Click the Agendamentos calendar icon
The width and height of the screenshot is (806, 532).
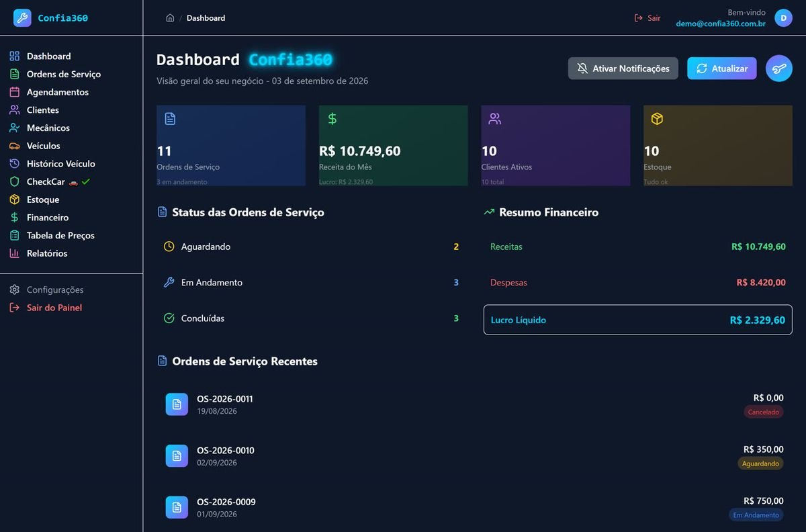coord(14,92)
